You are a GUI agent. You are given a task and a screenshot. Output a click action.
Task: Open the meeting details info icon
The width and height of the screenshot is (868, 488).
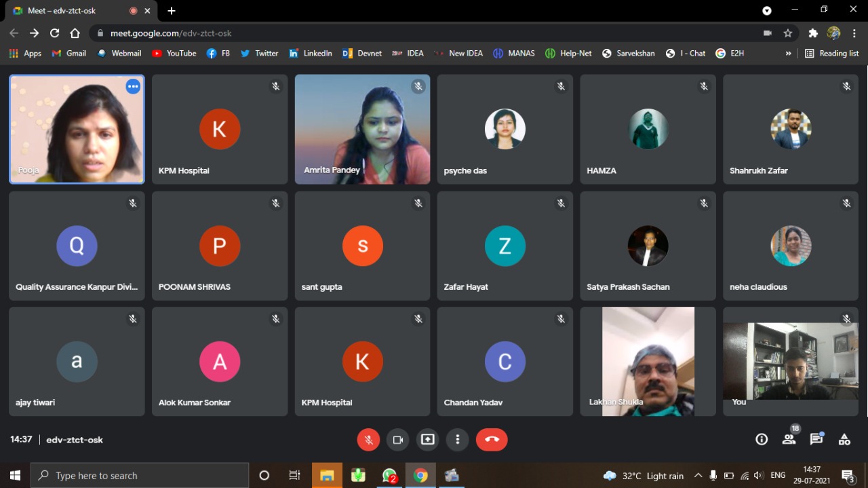(762, 440)
